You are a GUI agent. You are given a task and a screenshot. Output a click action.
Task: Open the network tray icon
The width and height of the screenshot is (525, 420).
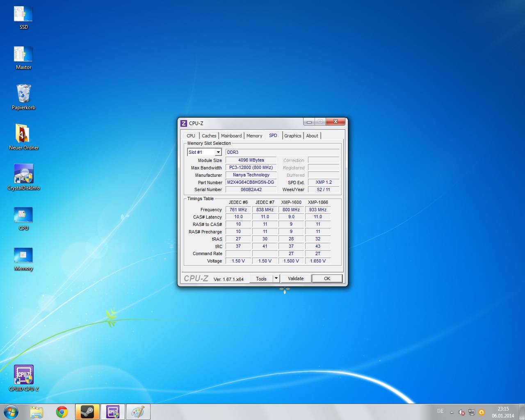[472, 412]
